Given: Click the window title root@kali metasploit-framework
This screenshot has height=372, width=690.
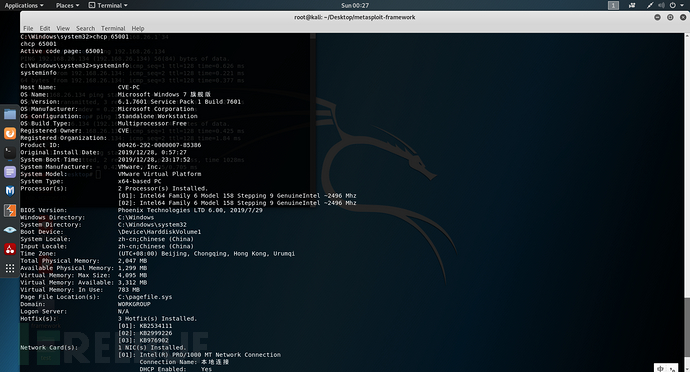Looking at the screenshot, I should (355, 17).
